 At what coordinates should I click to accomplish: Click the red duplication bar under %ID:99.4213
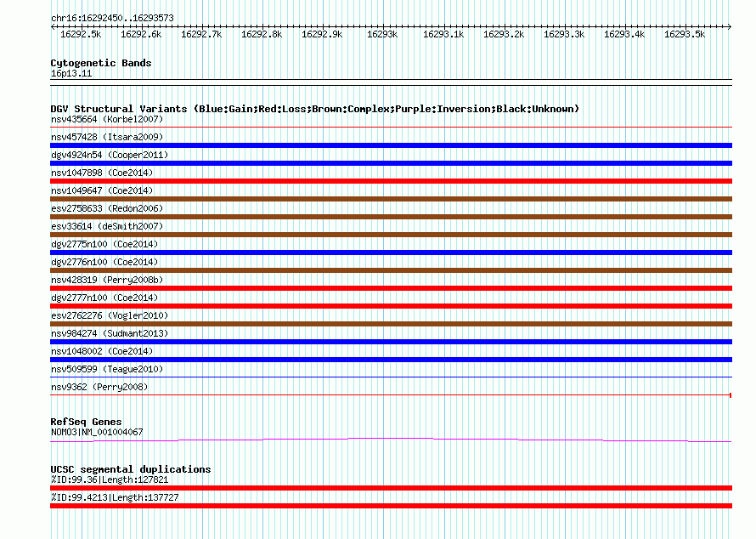(391, 506)
